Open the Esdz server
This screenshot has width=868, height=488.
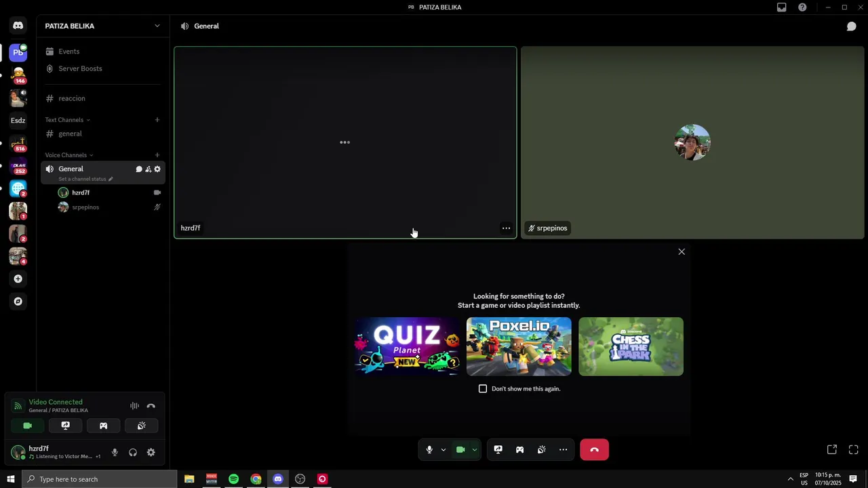tap(18, 121)
